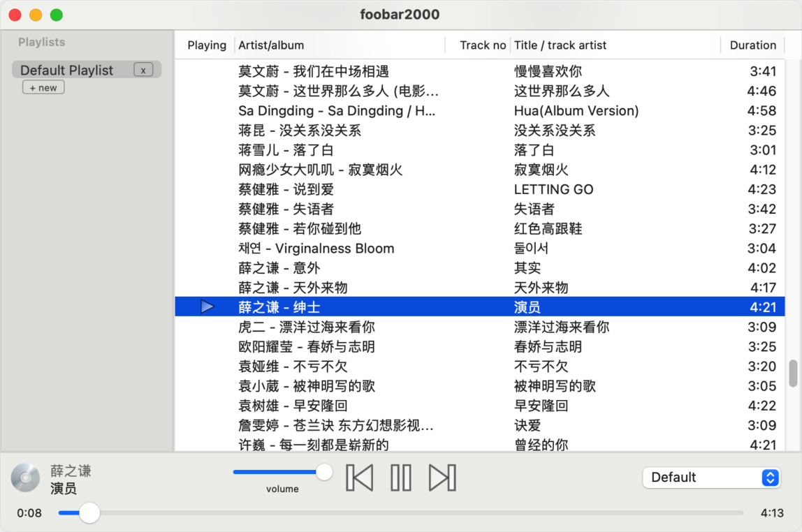Image resolution: width=802 pixels, height=532 pixels.
Task: Select track 曾经的你
Action: (x=541, y=445)
